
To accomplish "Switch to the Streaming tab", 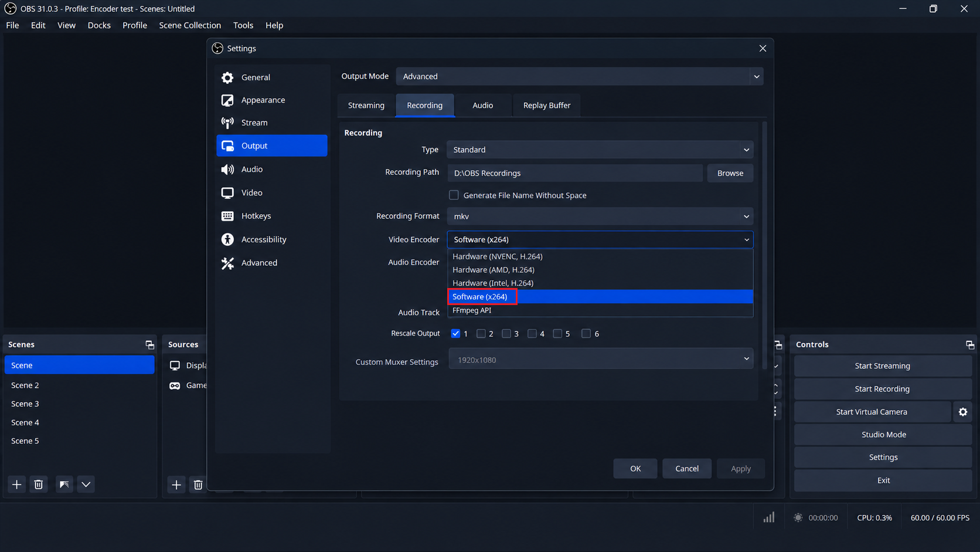I will pyautogui.click(x=366, y=105).
